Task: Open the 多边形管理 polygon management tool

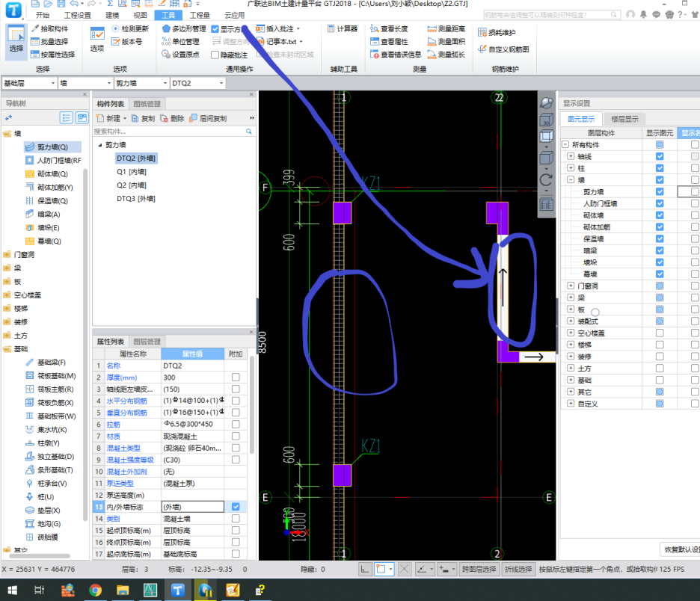Action: click(183, 28)
